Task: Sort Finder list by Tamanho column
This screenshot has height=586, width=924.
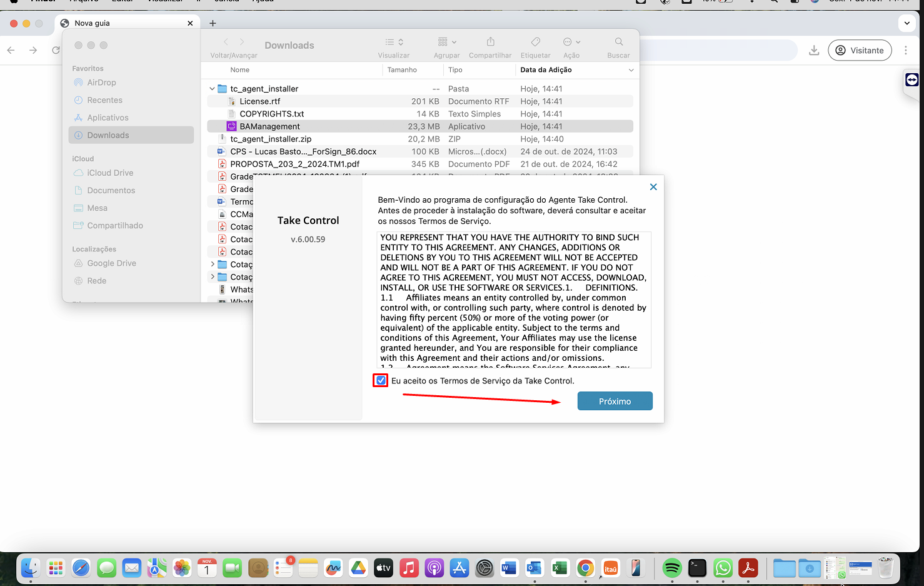Action: (402, 70)
